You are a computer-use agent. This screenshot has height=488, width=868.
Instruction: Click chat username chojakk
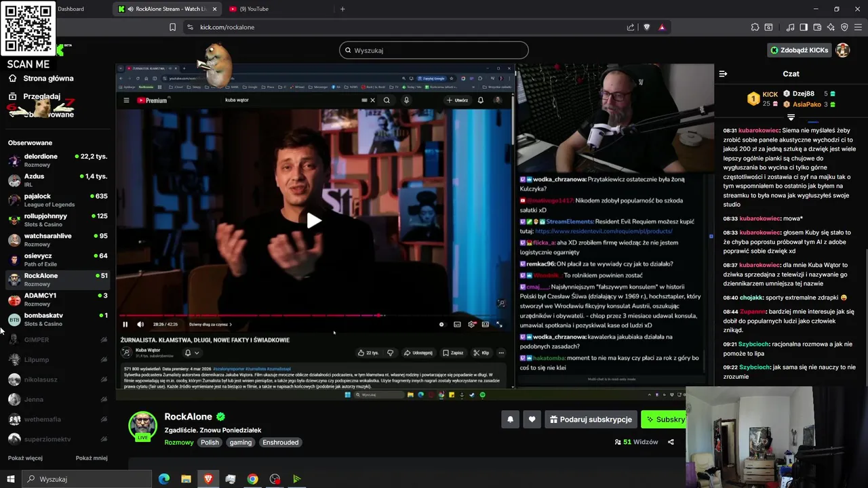pos(751,298)
